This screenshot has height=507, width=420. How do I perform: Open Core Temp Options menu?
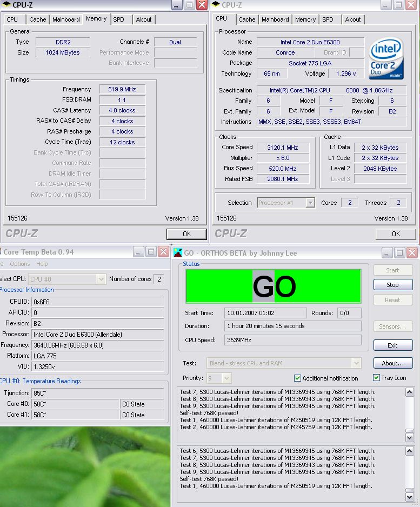[x=19, y=264]
